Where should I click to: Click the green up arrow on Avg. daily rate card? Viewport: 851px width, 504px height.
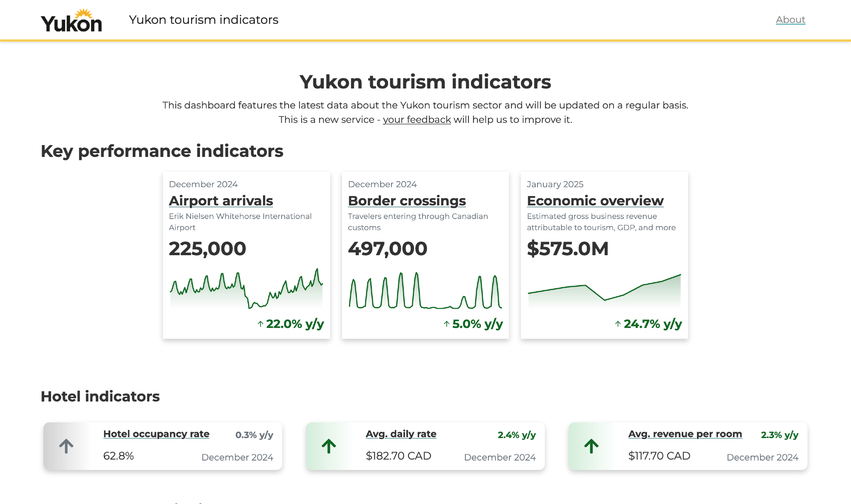pyautogui.click(x=328, y=446)
